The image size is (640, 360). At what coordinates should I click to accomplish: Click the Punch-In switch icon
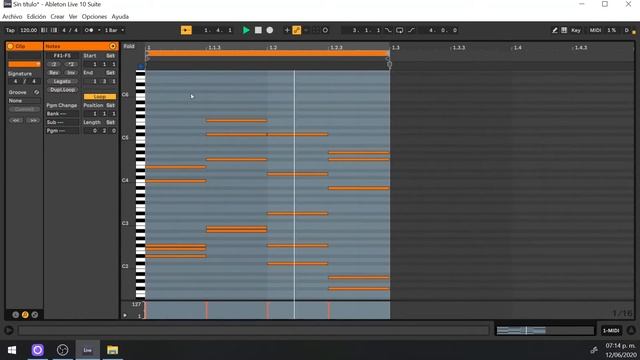[x=388, y=30]
